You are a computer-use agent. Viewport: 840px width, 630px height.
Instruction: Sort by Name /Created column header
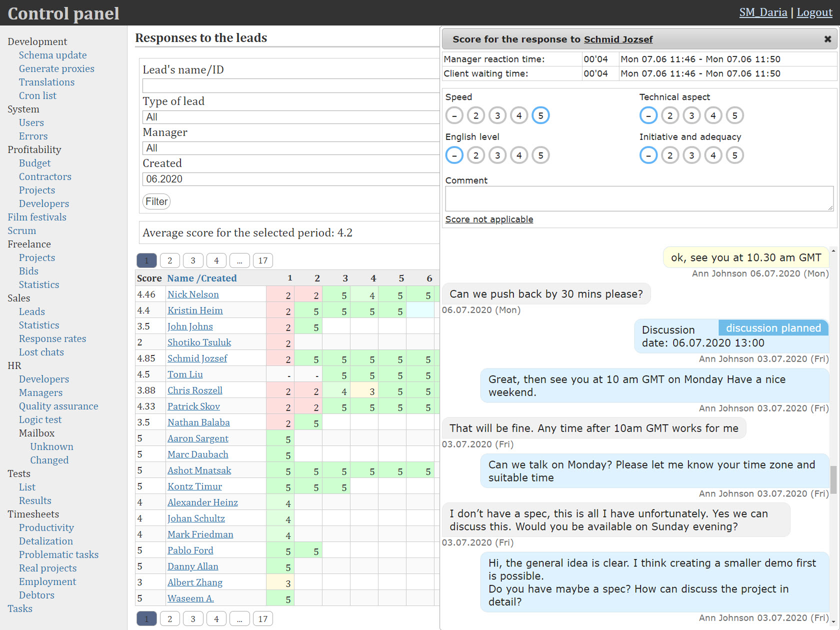[202, 278]
